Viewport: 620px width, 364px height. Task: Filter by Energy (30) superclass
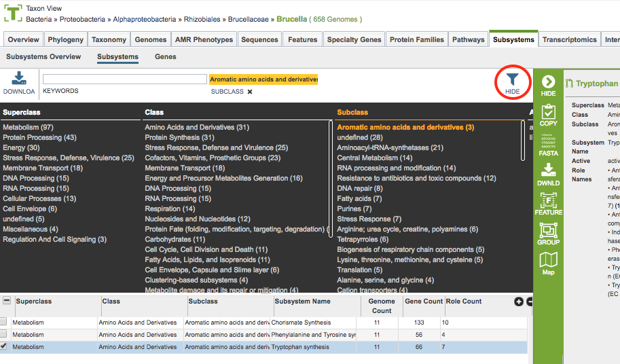21,148
